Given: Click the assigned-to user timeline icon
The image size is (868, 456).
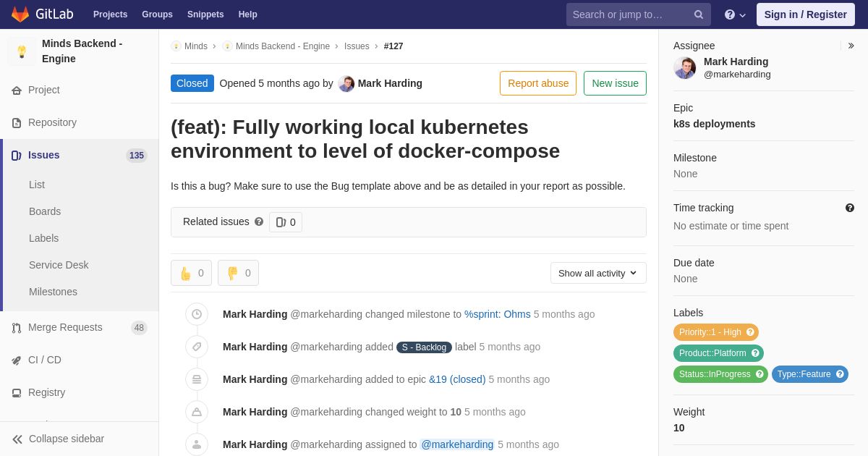Looking at the screenshot, I should point(197,444).
